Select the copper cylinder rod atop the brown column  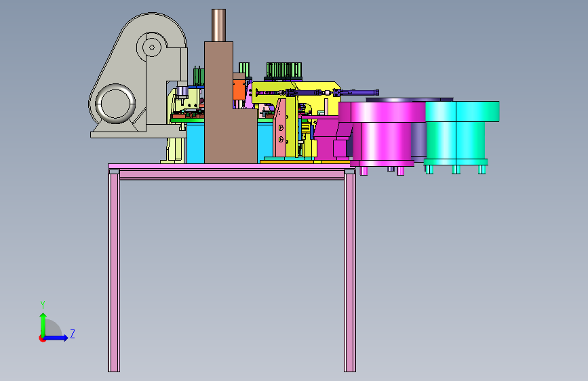click(x=218, y=25)
